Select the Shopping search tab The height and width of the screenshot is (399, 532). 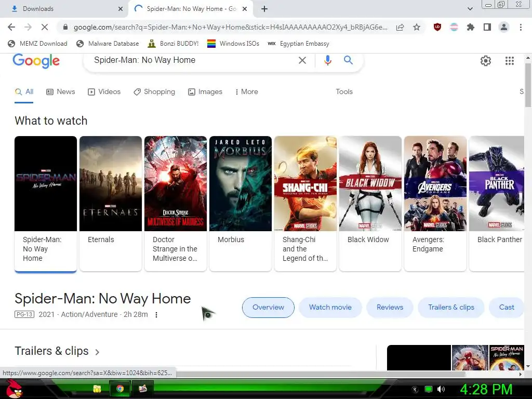(x=154, y=91)
